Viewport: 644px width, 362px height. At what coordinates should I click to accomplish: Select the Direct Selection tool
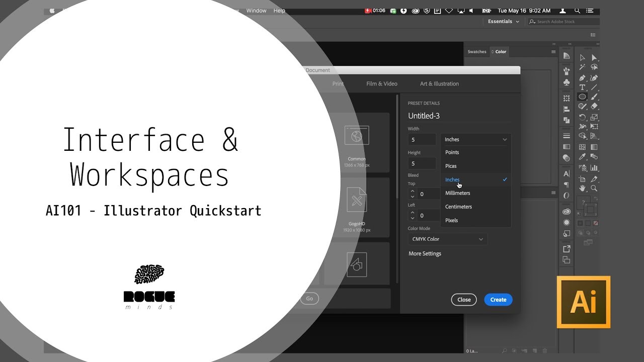click(x=594, y=57)
